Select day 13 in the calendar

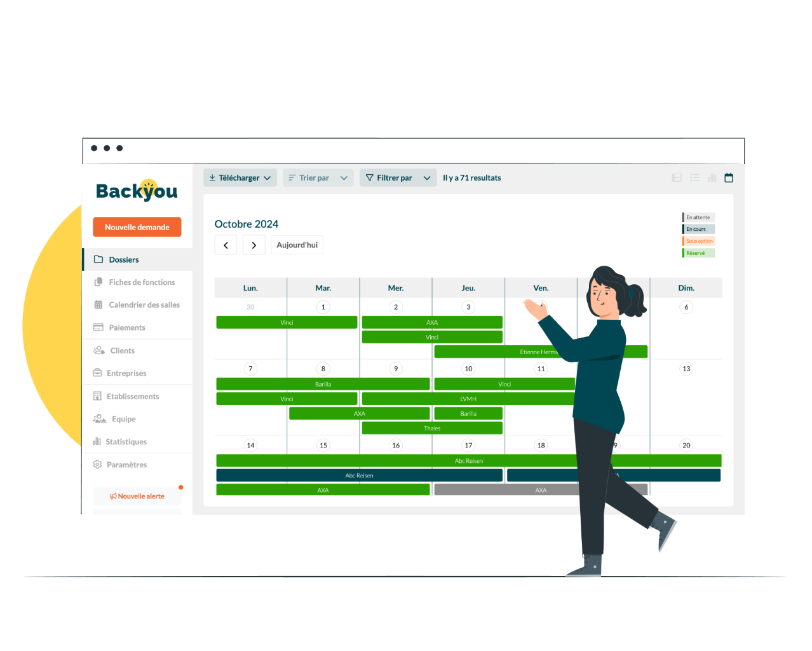(x=686, y=369)
